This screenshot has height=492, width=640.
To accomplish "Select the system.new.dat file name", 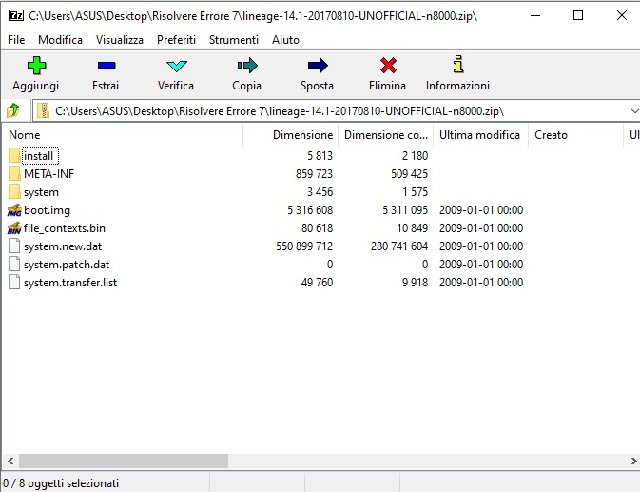I will [x=63, y=246].
